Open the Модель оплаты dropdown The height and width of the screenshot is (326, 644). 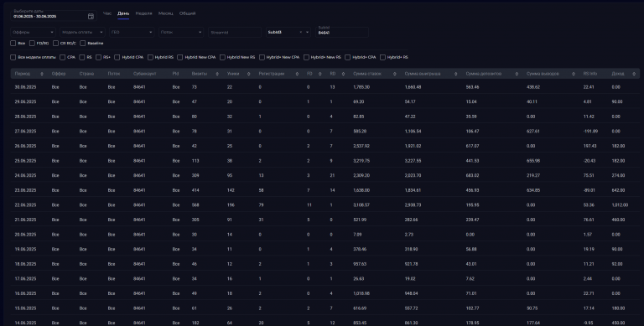coord(82,32)
